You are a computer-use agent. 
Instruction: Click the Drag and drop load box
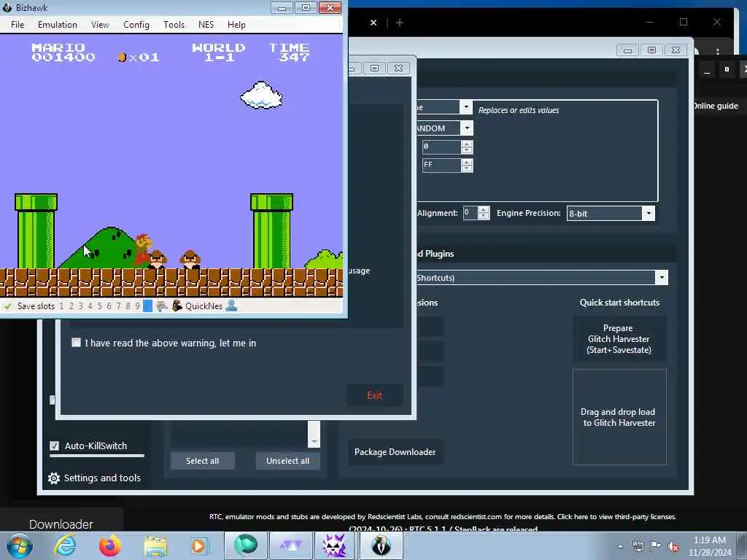pyautogui.click(x=619, y=417)
